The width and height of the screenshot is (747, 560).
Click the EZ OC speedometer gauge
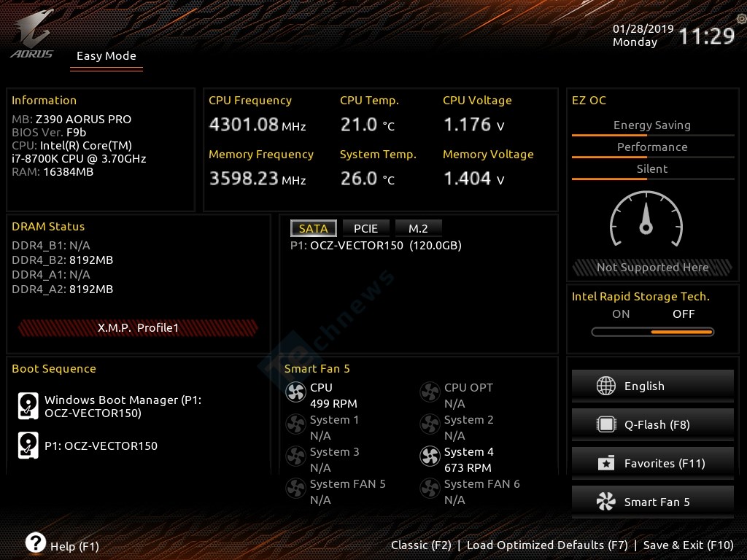646,219
